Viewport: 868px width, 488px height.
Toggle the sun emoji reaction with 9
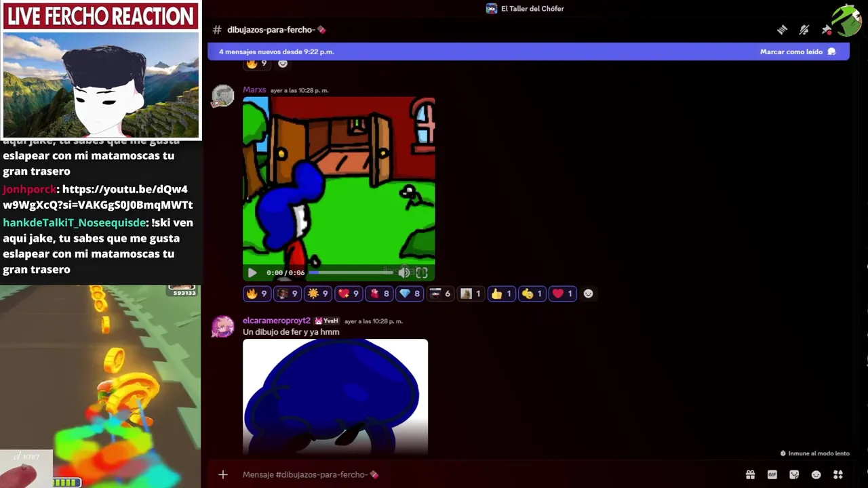tap(317, 293)
